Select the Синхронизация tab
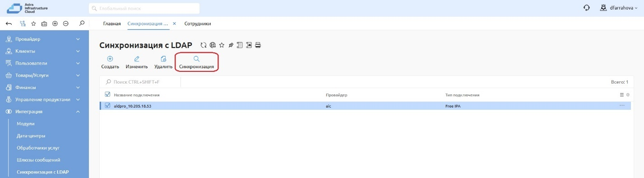The width and height of the screenshot is (644, 178). click(148, 23)
